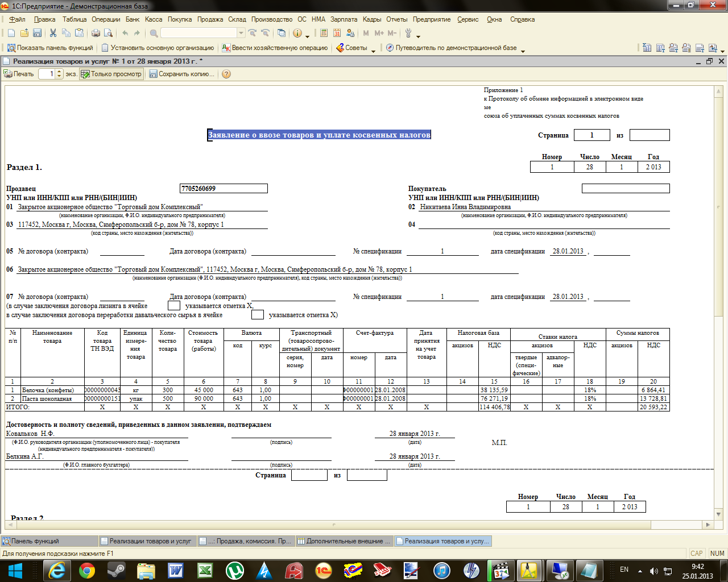728x582 pixels.
Task: Click the M- memory subtract button
Action: [392, 33]
